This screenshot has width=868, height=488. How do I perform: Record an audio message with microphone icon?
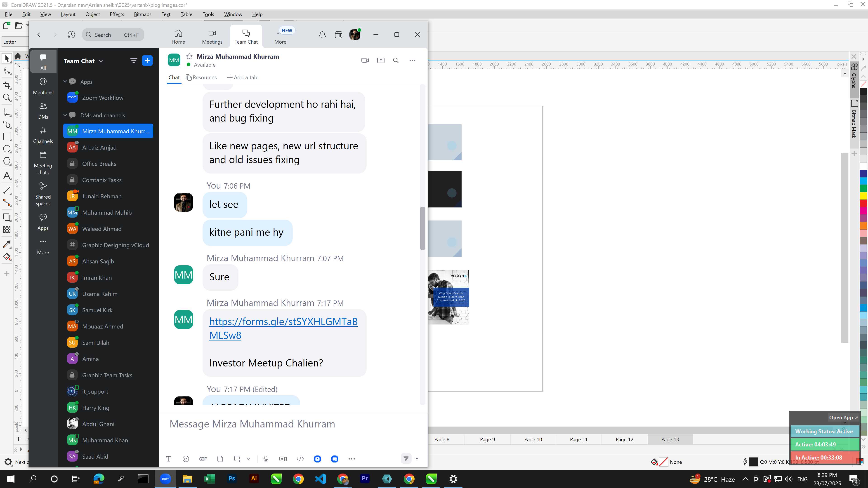[266, 459]
